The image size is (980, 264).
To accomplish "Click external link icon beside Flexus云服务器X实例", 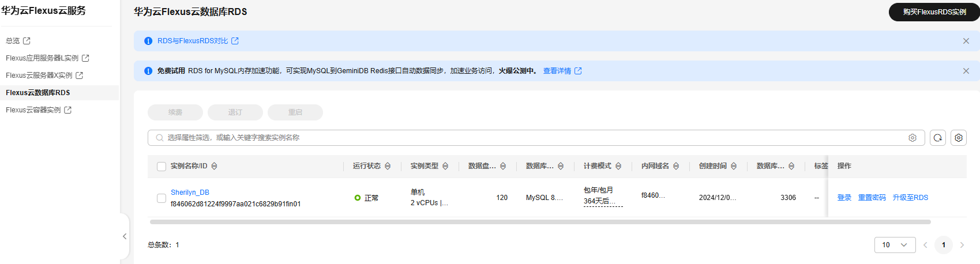I will pyautogui.click(x=80, y=76).
